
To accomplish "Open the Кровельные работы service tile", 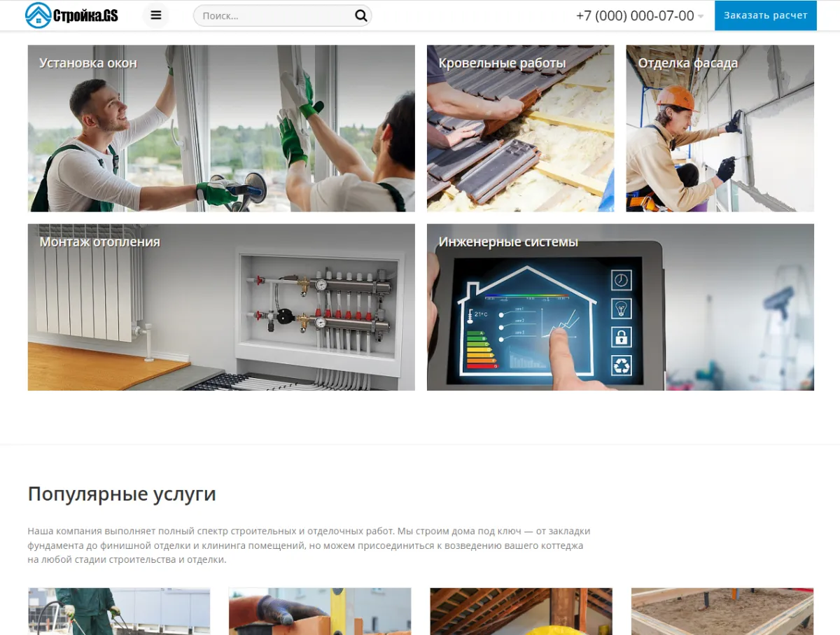I will click(x=520, y=128).
